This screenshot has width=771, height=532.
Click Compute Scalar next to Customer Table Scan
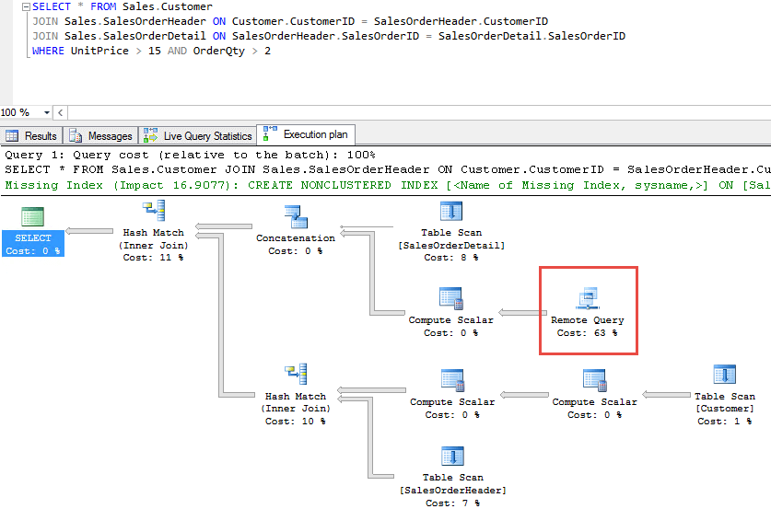point(594,380)
